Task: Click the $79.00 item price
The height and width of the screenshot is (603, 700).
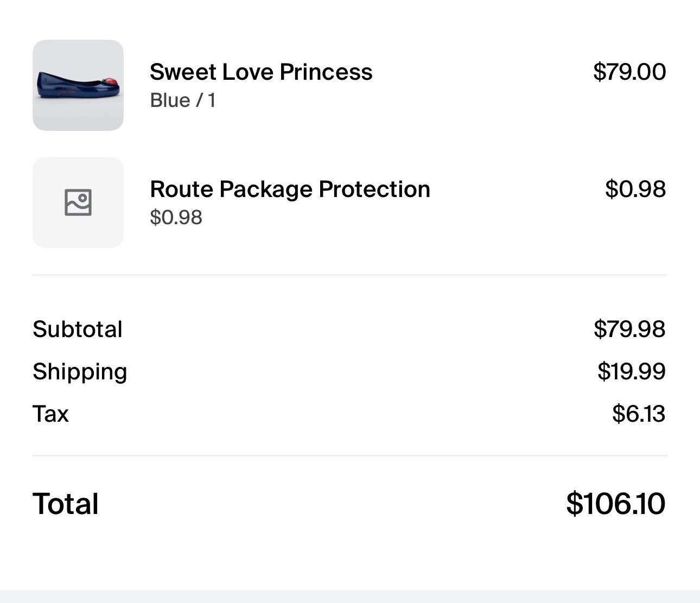Action: tap(629, 72)
